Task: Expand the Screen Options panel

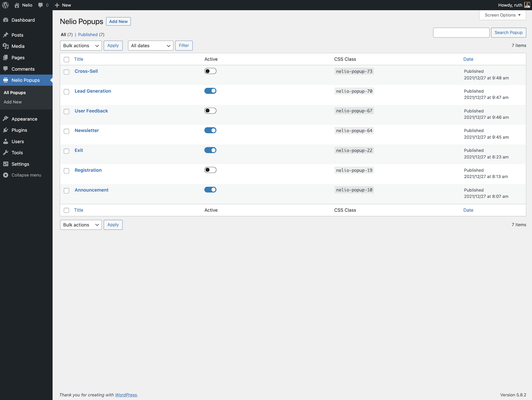Action: (502, 15)
